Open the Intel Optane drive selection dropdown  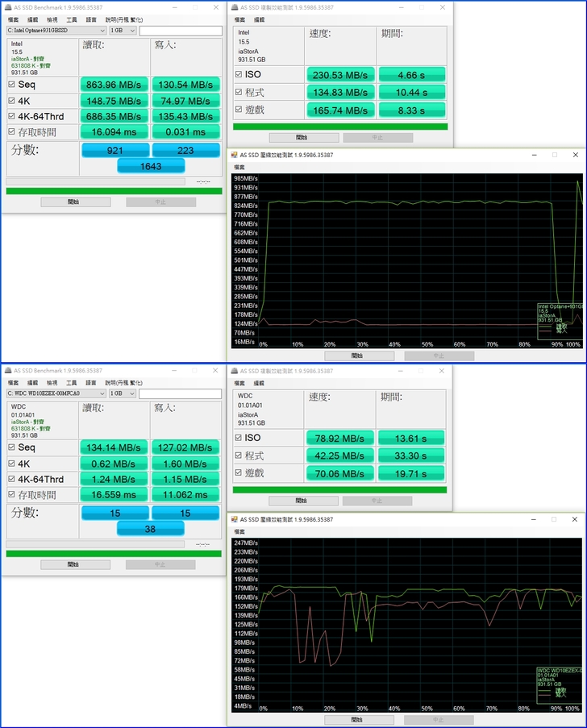(x=102, y=31)
